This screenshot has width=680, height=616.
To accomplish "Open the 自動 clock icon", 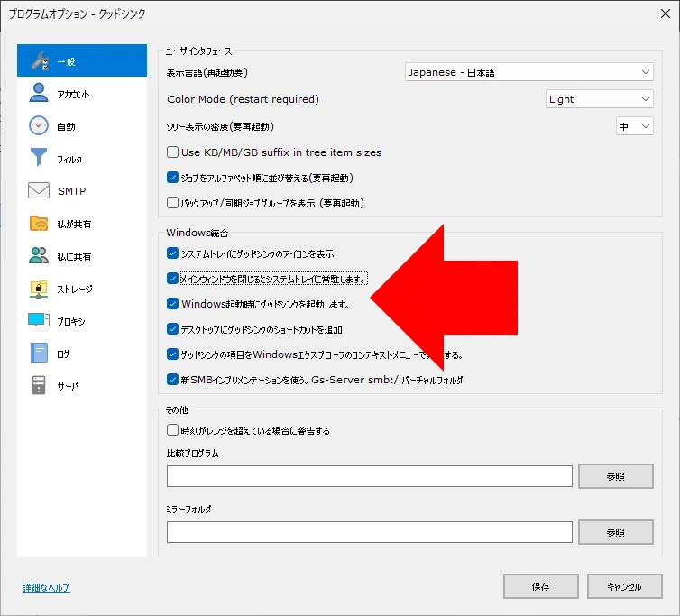I will [39, 125].
